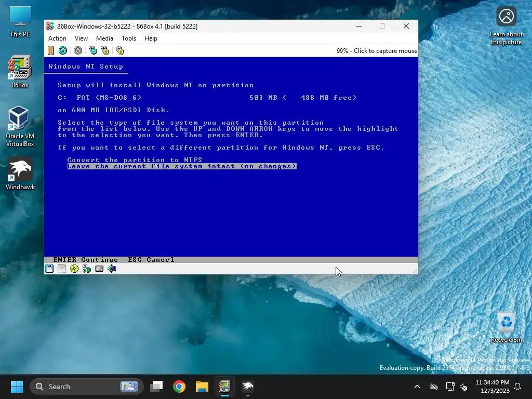Viewport: 532px width, 399px height.
Task: Open 86Box desktop shortcut
Action: (x=20, y=72)
